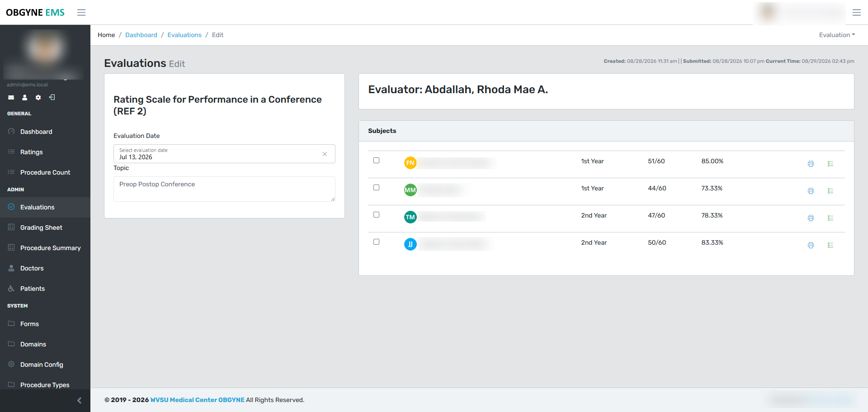868x412 pixels.
Task: Open the settings gear icon in the sidebar
Action: (38, 97)
